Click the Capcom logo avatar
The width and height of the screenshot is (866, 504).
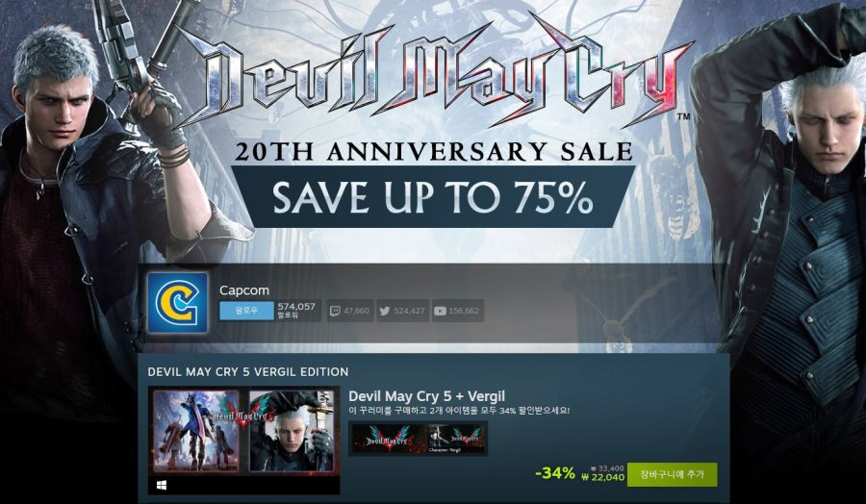click(x=177, y=303)
